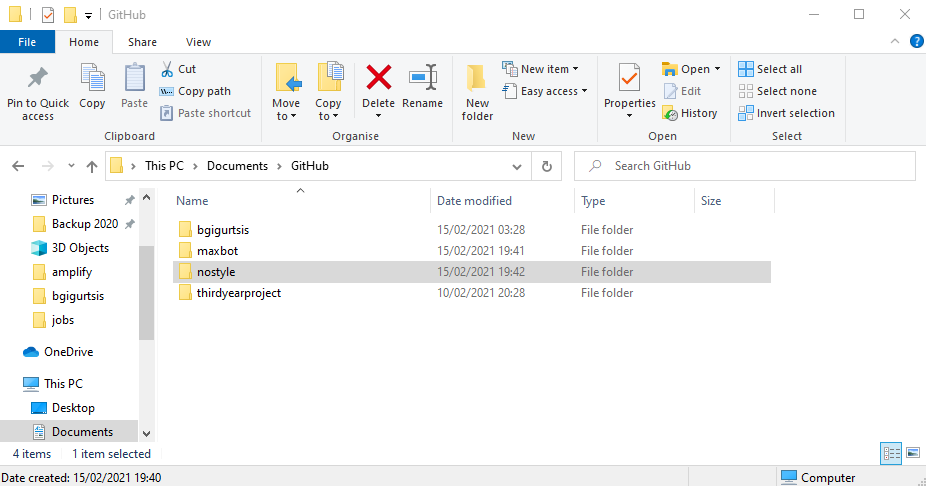Viewport: 926px width, 486px height.
Task: Open the History option in ribbon
Action: [690, 113]
